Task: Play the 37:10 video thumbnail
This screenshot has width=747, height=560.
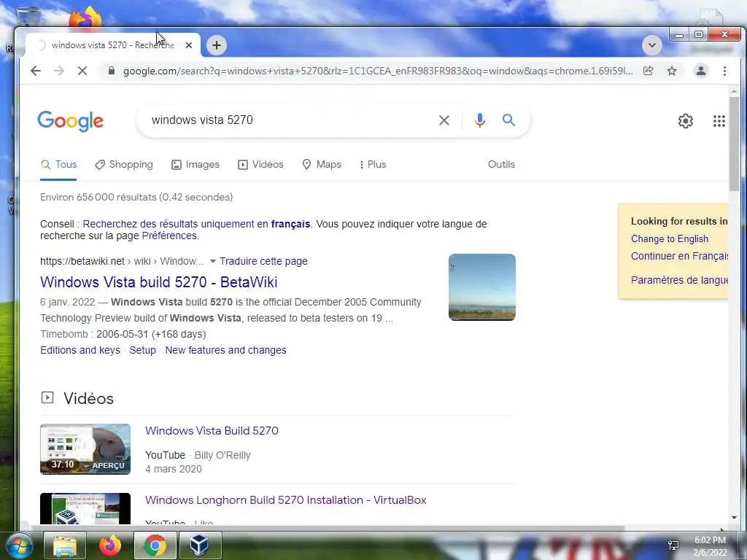Action: click(x=85, y=449)
